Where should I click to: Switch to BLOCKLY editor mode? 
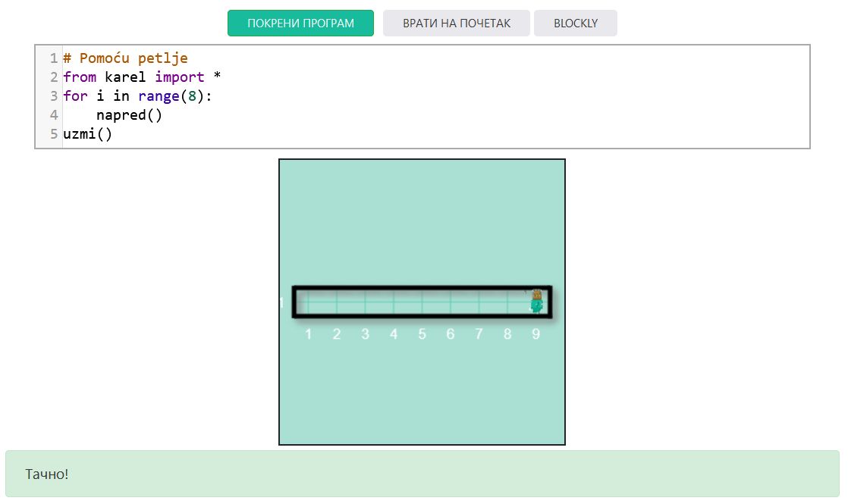point(575,23)
